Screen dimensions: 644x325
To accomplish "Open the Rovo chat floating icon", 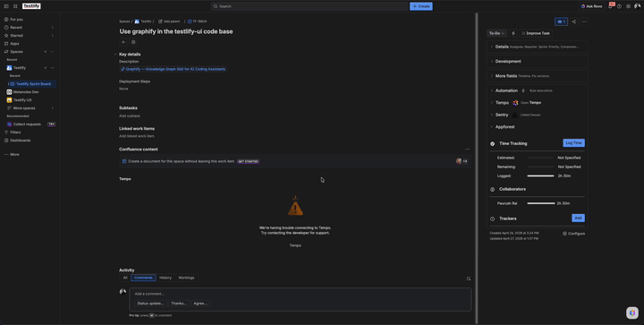I will point(632,312).
